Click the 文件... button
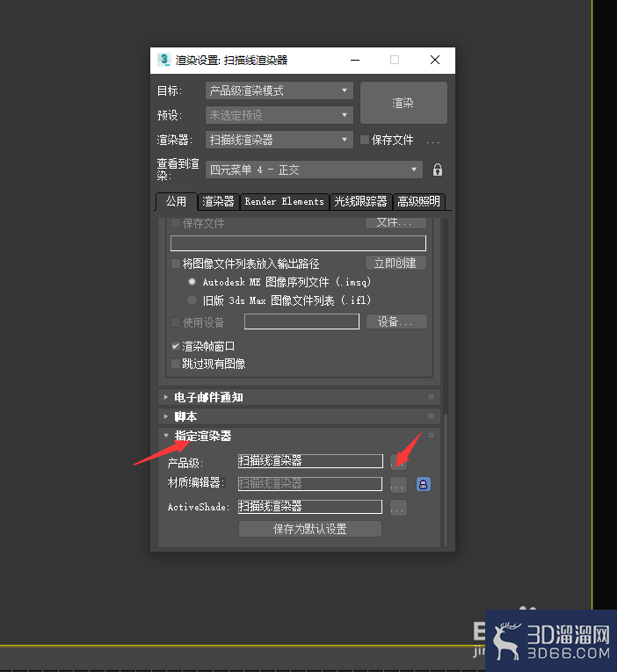The width and height of the screenshot is (617, 672). (x=396, y=222)
